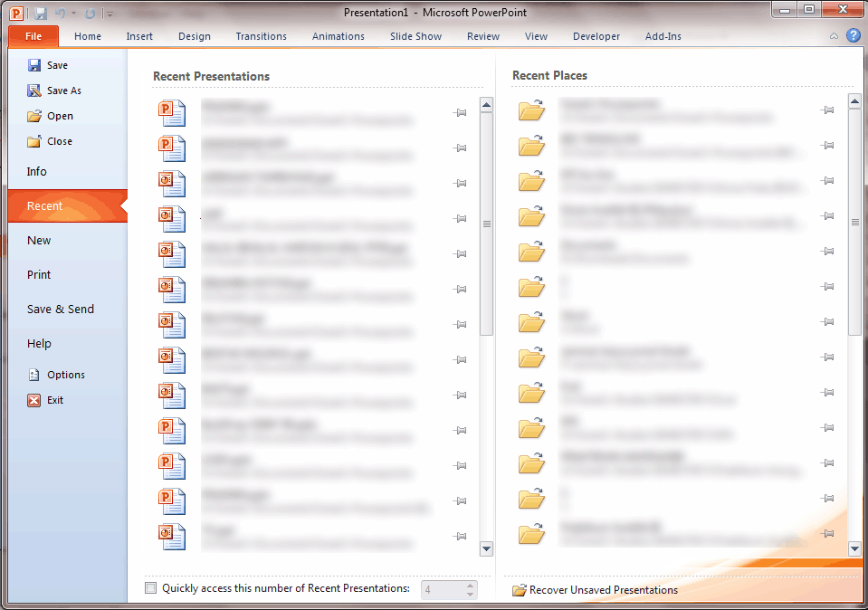Viewport: 868px width, 610px height.
Task: Pin the top recent place folder
Action: tap(827, 110)
